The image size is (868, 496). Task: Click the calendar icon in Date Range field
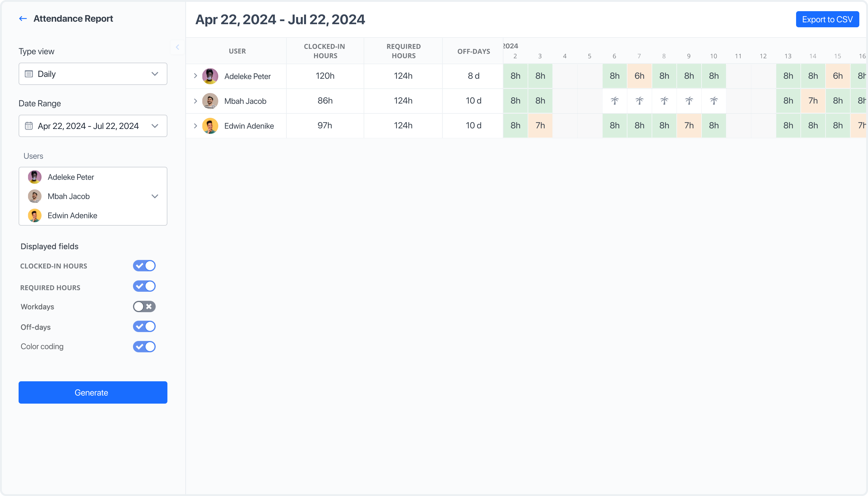pyautogui.click(x=29, y=126)
